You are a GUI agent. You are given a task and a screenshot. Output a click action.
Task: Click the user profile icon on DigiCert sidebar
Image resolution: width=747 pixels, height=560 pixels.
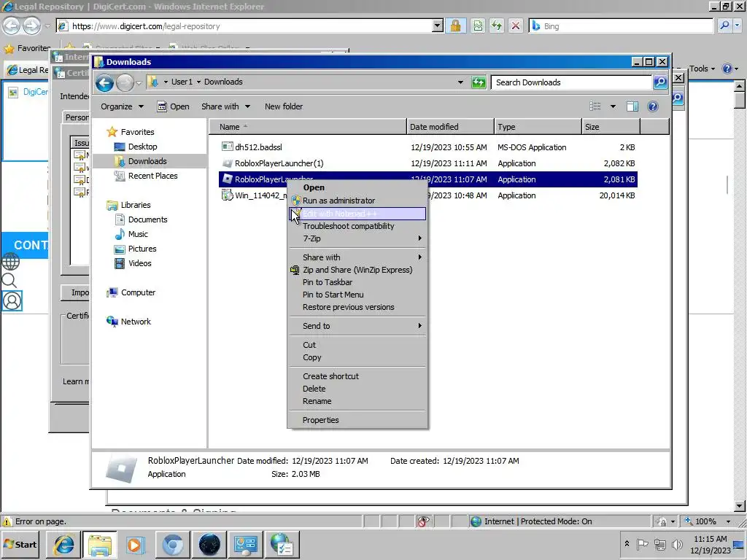pyautogui.click(x=12, y=301)
